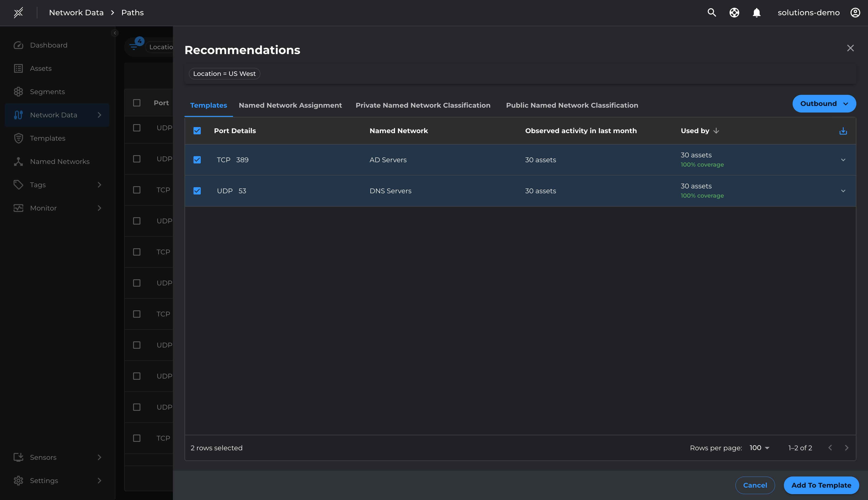Select the Sensors icon in sidebar
This screenshot has height=500, width=868.
pos(18,457)
